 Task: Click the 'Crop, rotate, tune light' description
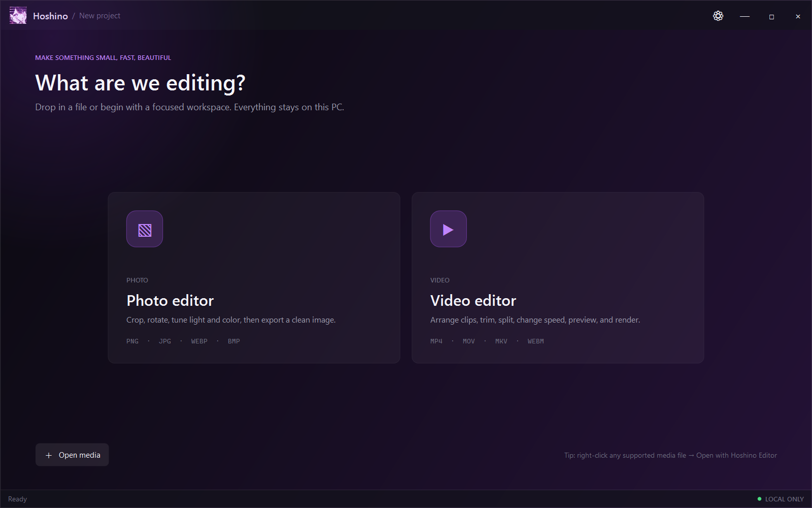231,320
